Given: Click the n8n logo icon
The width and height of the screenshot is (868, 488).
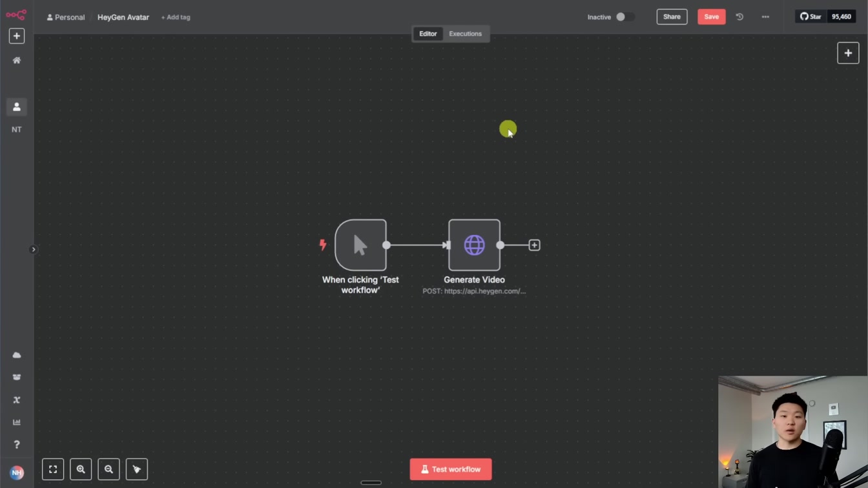Looking at the screenshot, I should click(16, 14).
